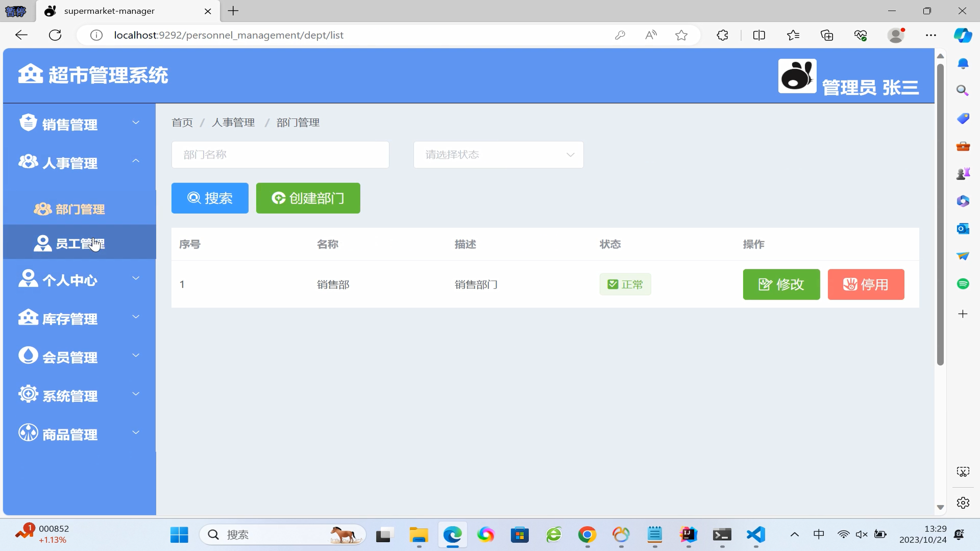Refresh the page with the reload icon
Viewport: 980px width, 551px height.
point(55,35)
